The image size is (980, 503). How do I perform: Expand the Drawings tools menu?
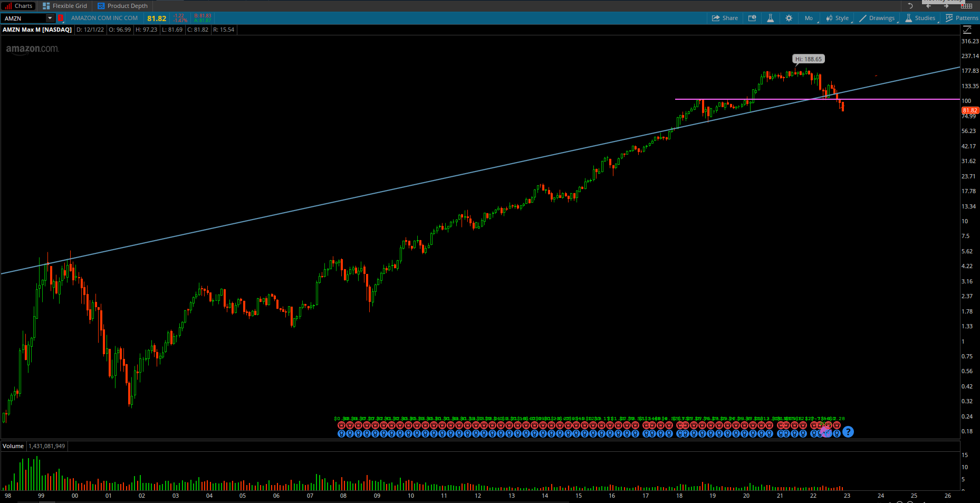(x=877, y=18)
